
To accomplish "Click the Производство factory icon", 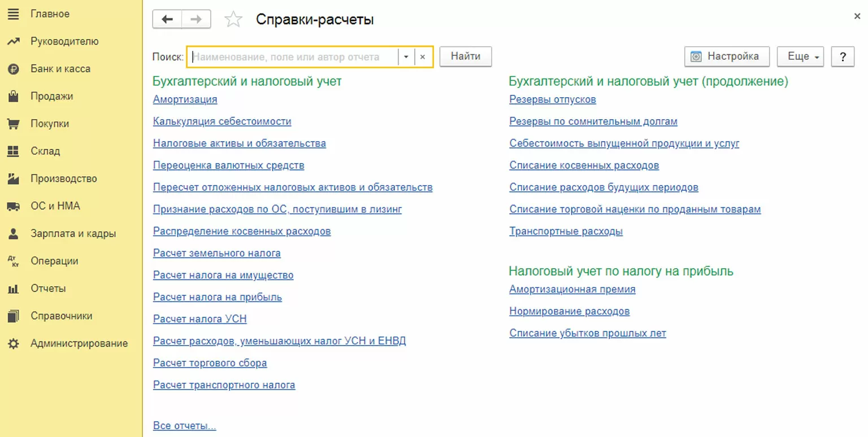I will 14,178.
